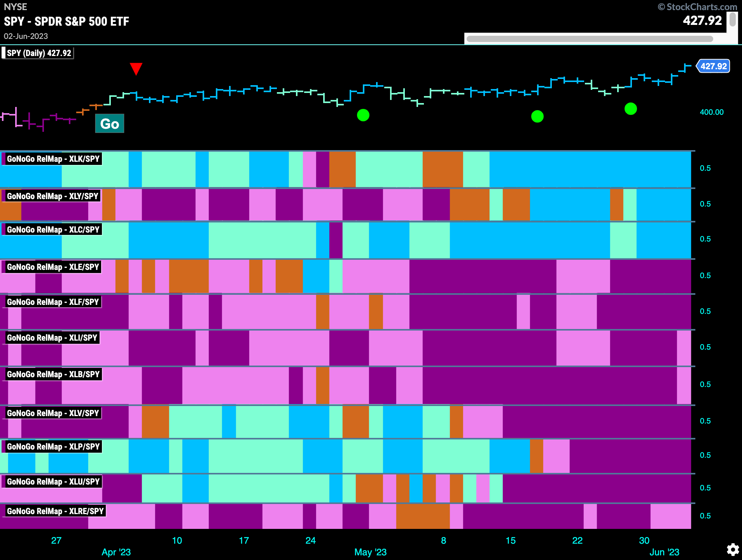Click the vertical scrollbar handle at top right
The height and width of the screenshot is (560, 742).
click(x=733, y=19)
